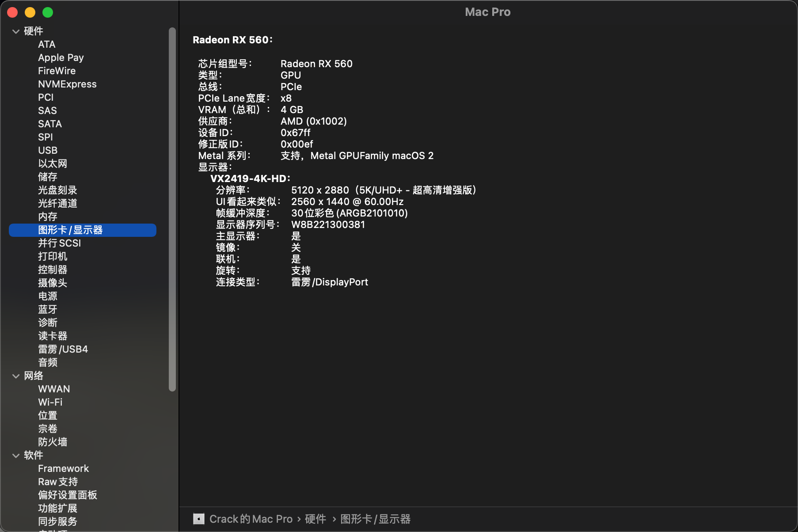Click the Radeon RX 560 heading
This screenshot has height=532, width=798.
(233, 40)
